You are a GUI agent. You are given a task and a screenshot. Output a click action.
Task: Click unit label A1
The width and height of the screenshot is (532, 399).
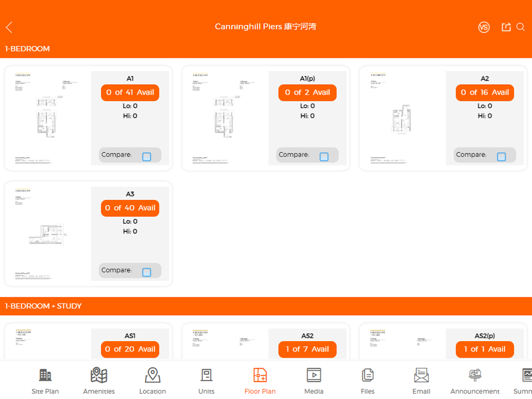(x=130, y=78)
